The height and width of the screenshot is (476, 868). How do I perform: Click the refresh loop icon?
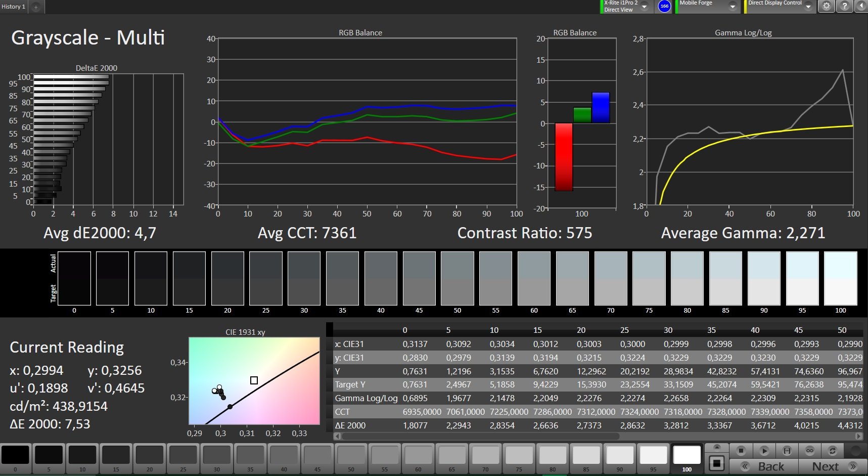click(x=832, y=450)
